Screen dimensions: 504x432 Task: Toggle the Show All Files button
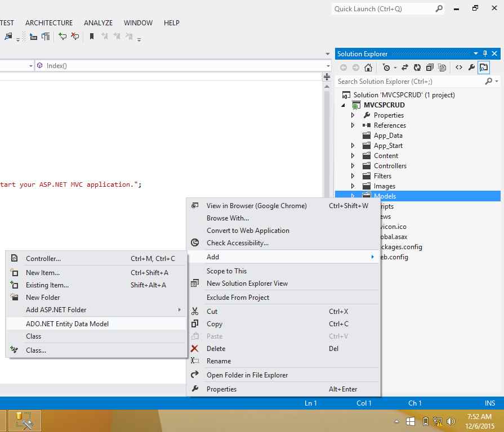click(x=442, y=67)
